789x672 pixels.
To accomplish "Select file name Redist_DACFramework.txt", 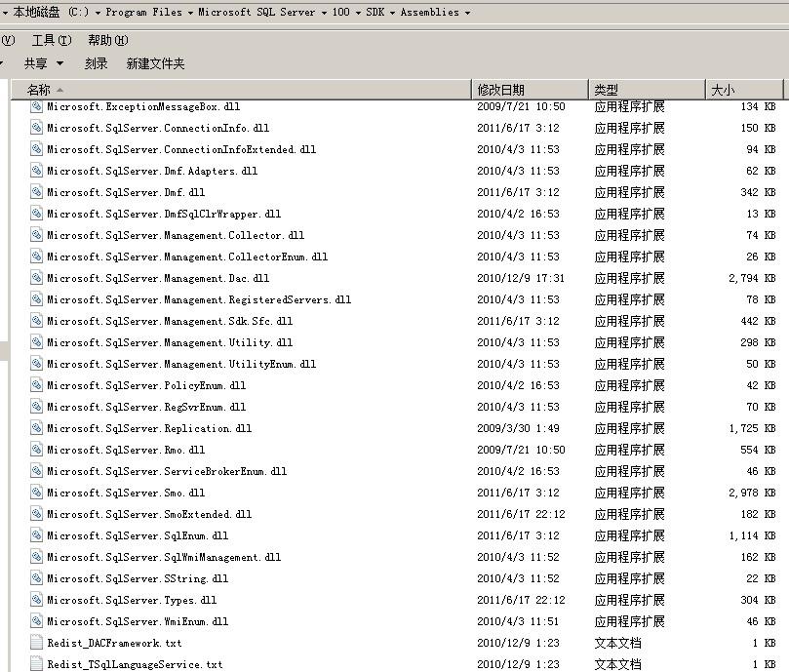I will click(x=114, y=644).
